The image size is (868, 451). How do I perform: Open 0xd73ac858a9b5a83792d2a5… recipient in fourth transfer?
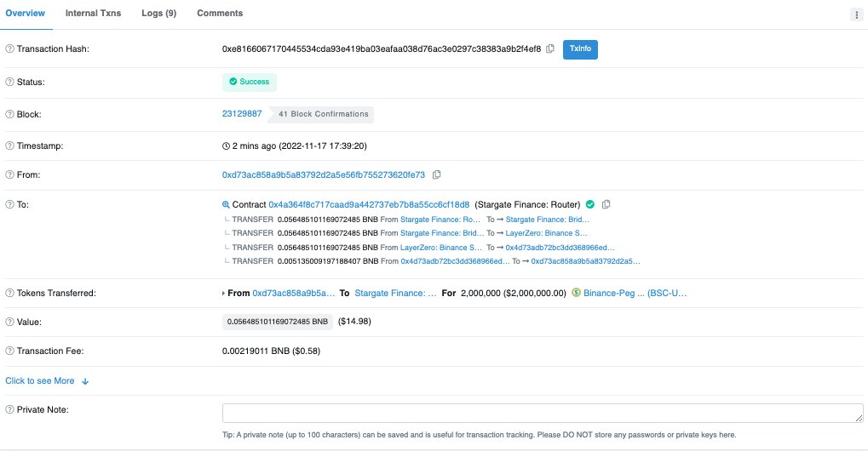[586, 261]
